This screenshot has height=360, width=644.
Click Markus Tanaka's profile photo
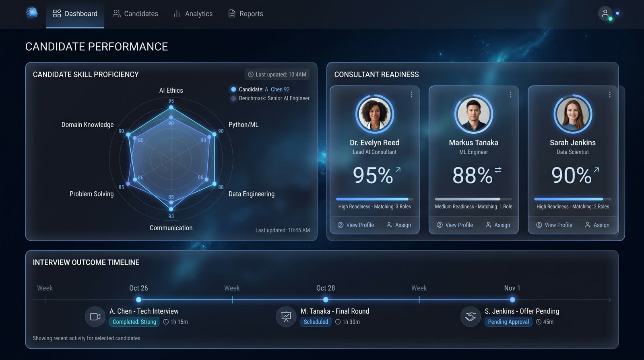[473, 114]
